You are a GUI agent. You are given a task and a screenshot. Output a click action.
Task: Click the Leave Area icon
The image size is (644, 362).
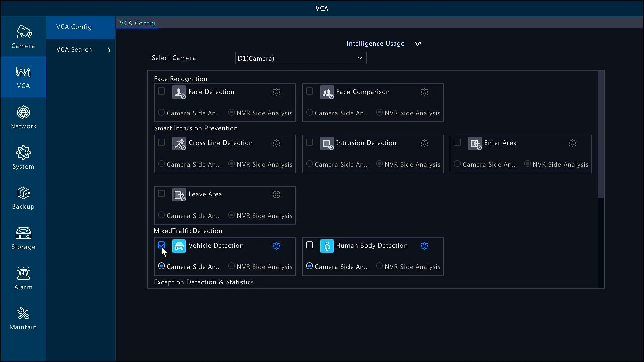click(179, 194)
